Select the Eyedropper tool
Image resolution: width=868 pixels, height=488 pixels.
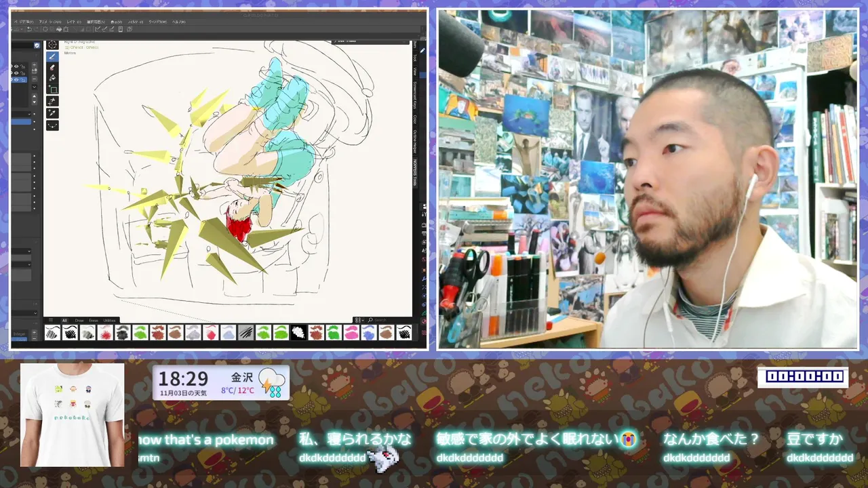(x=52, y=113)
